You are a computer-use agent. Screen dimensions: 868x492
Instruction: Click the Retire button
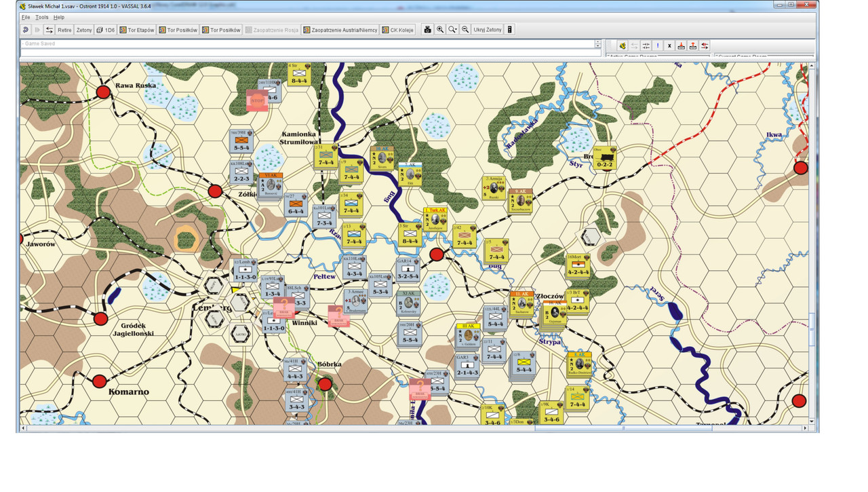pos(64,30)
